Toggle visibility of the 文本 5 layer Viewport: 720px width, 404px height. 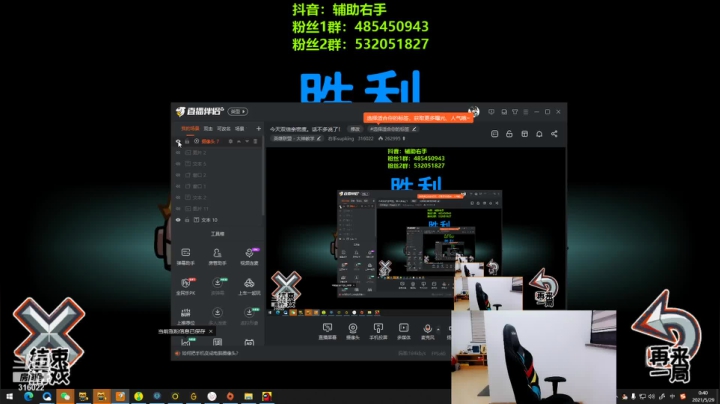click(178, 164)
